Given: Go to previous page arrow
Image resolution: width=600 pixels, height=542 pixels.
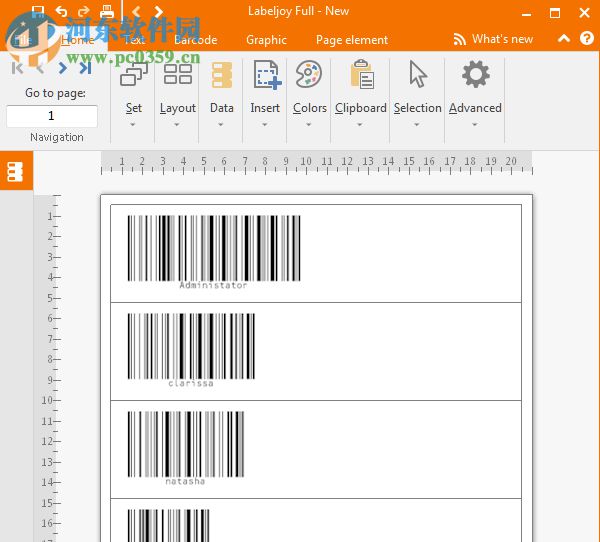Looking at the screenshot, I should [x=40, y=68].
